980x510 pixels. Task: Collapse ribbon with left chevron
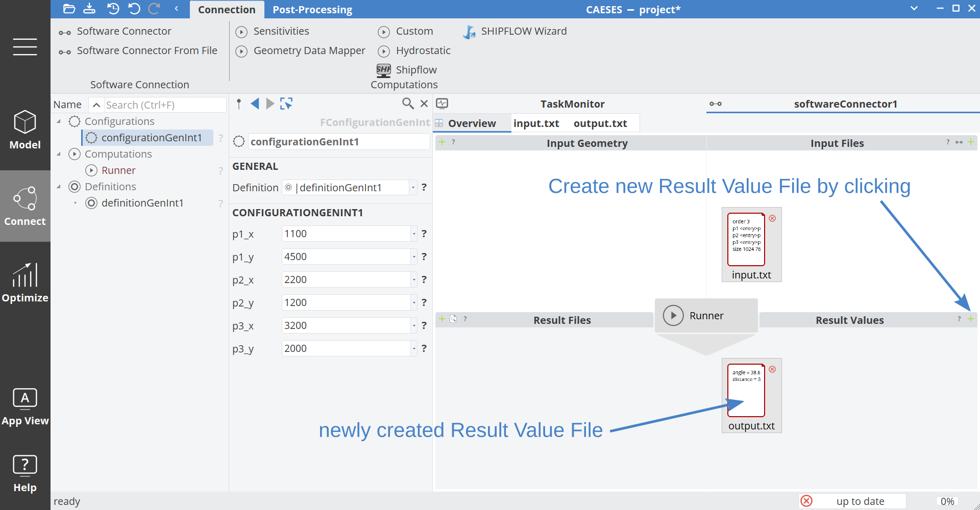[x=177, y=9]
